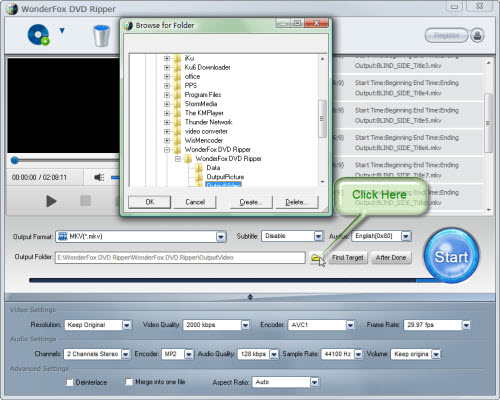Screen dimensions: 500x400
Task: Select the BLIND_SIDE_Title5.mkv row
Action: coord(408,115)
